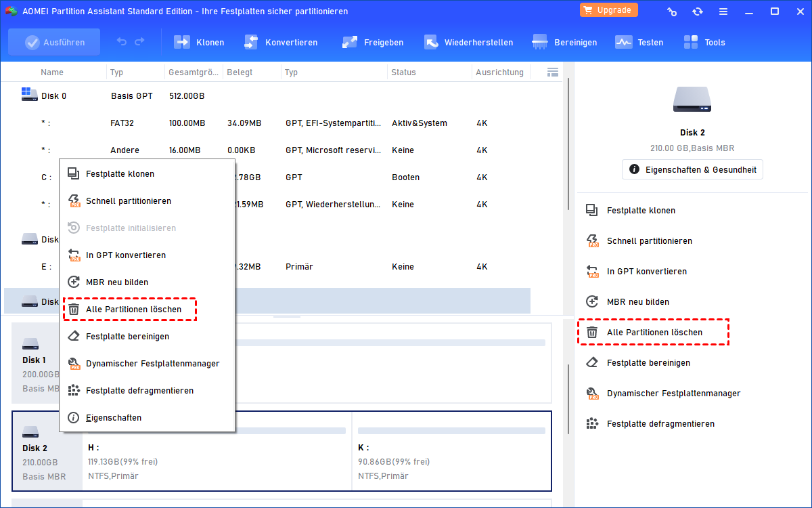
Task: Click the redo arrow icon
Action: (139, 42)
